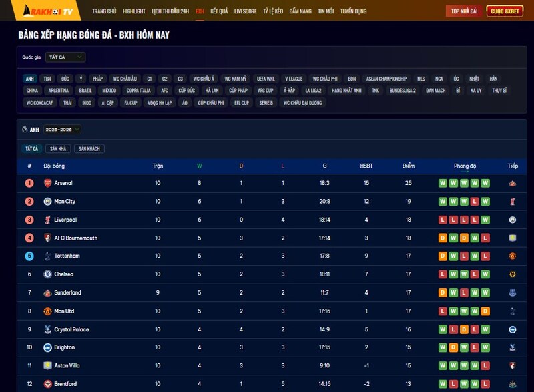Click the Rakhoi TV logo
534x392 pixels.
pyautogui.click(x=50, y=11)
